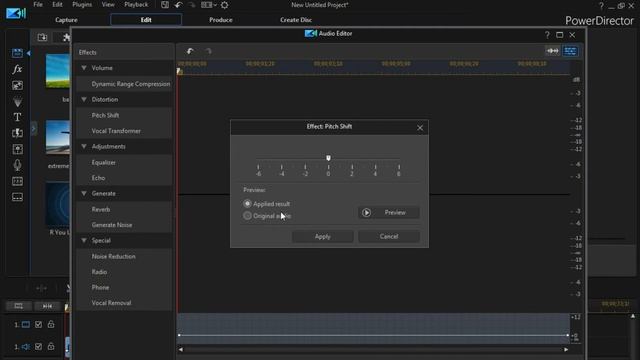Click the import media icon
The height and width of the screenshot is (360, 640).
tap(42, 38)
